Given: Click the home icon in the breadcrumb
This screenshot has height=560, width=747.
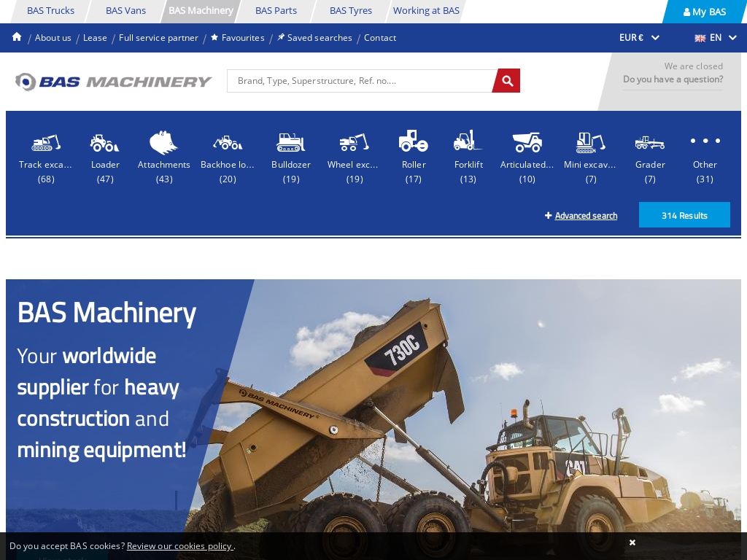Looking at the screenshot, I should coord(16,36).
